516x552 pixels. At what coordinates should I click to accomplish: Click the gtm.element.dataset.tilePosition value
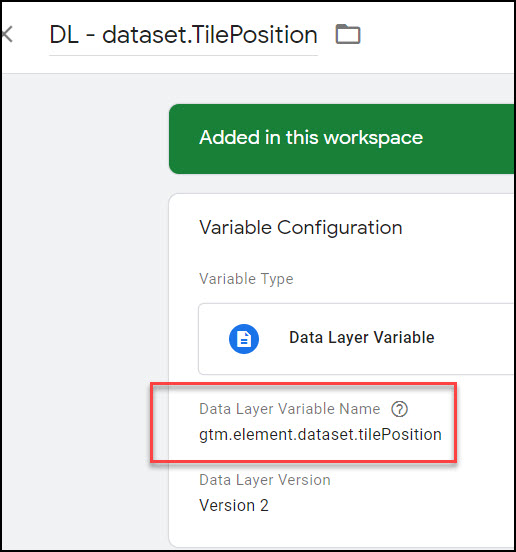[x=320, y=434]
